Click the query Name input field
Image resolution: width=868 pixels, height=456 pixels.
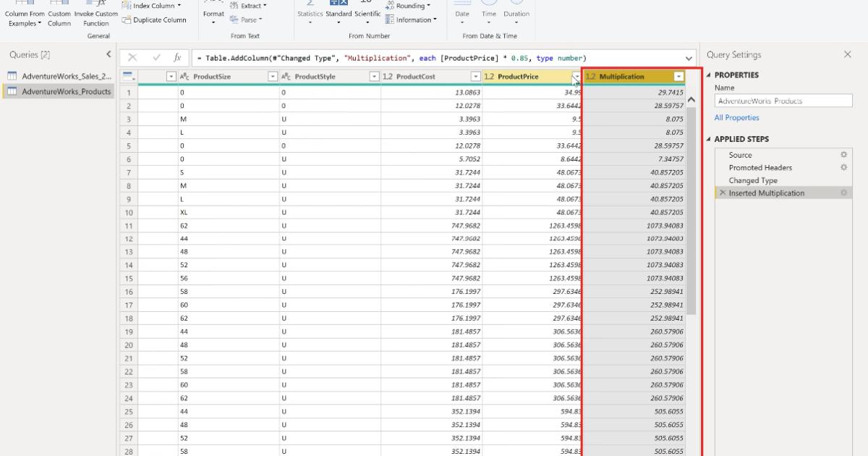[784, 101]
